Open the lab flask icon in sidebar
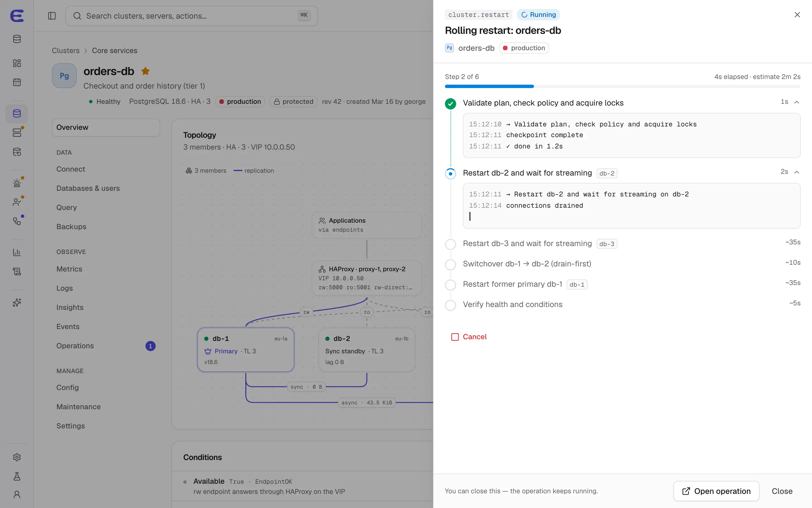Image resolution: width=812 pixels, height=508 pixels. point(17,476)
